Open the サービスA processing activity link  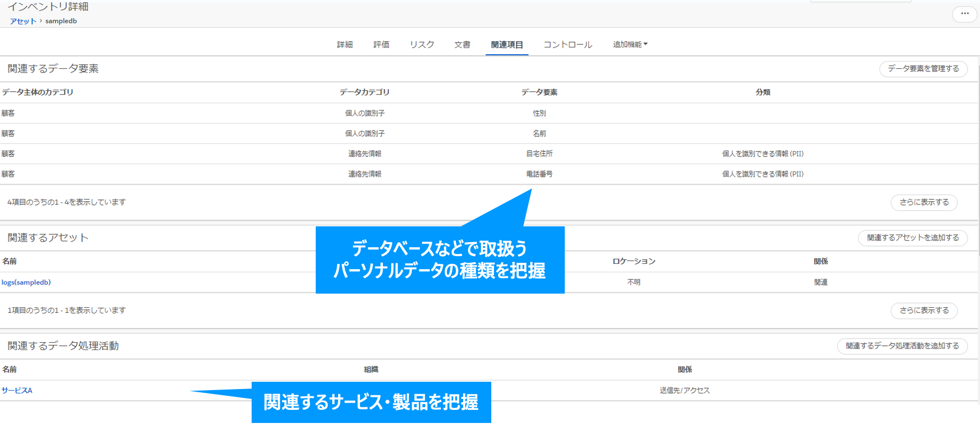click(17, 390)
